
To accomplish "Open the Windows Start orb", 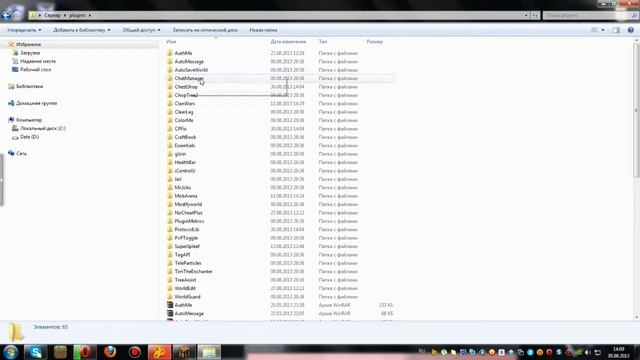I will 11,352.
